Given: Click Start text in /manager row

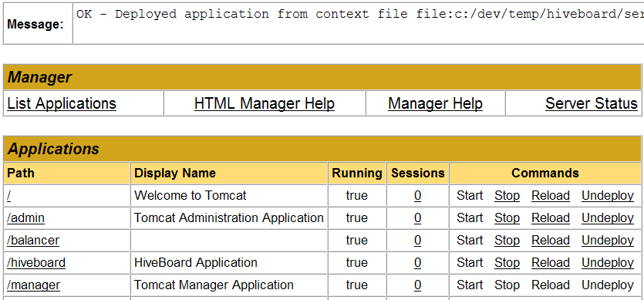Looking at the screenshot, I should coord(470,285).
